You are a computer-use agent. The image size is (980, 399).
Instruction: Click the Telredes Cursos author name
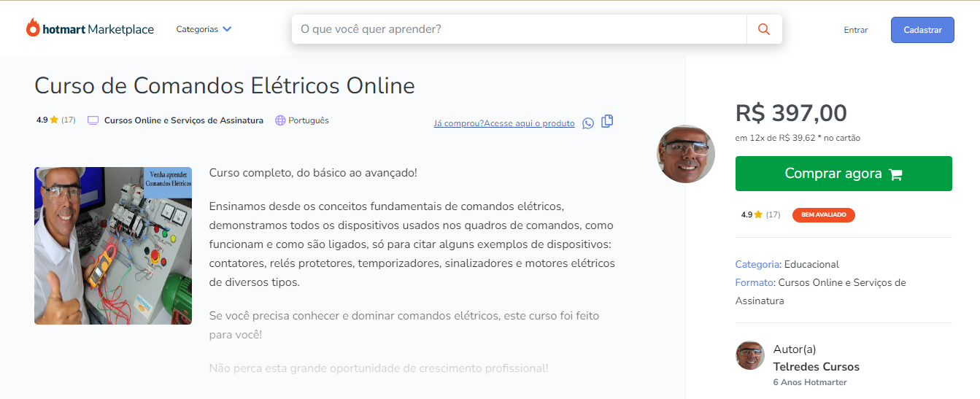(817, 367)
